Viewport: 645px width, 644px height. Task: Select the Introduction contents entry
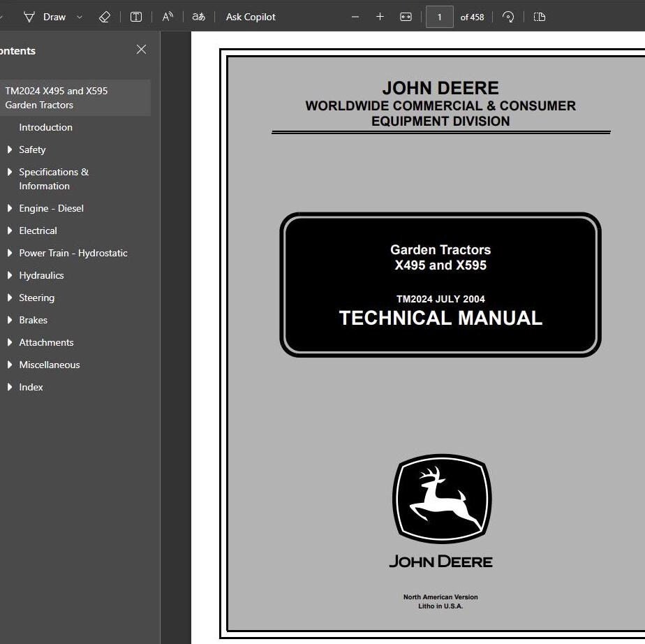pos(45,127)
